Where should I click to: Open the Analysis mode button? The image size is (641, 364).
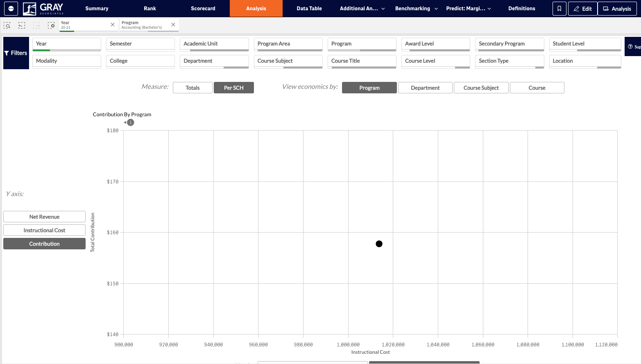[x=617, y=9]
